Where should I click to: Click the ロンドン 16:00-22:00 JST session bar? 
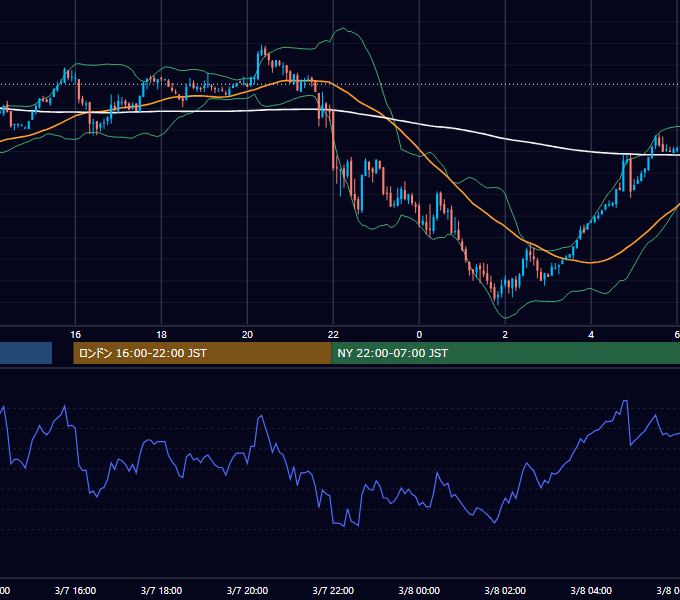pyautogui.click(x=202, y=353)
